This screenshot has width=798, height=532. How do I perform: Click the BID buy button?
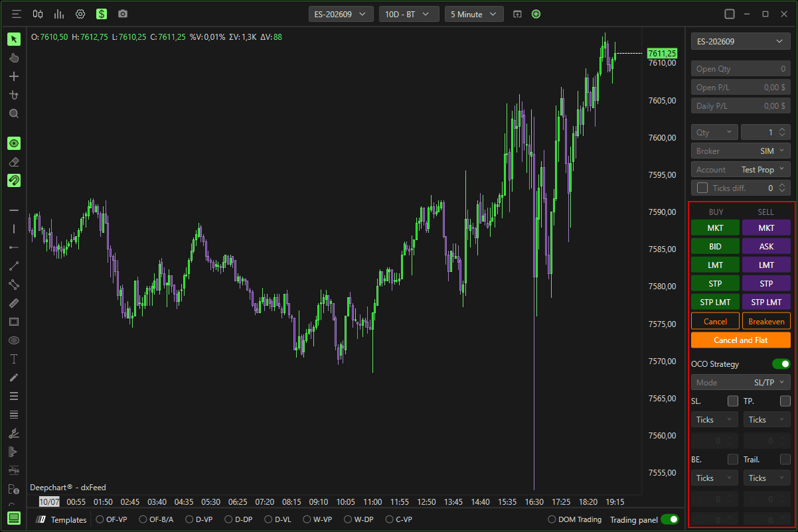tap(715, 246)
